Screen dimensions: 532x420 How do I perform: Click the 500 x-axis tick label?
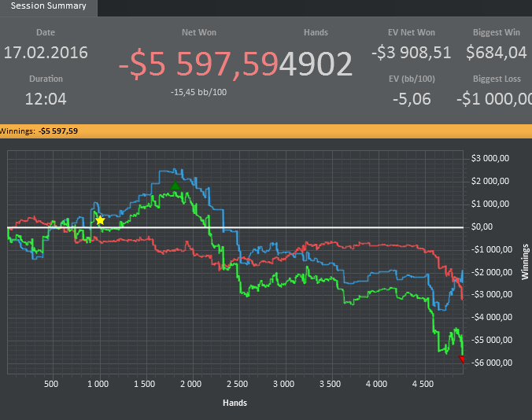(51, 384)
